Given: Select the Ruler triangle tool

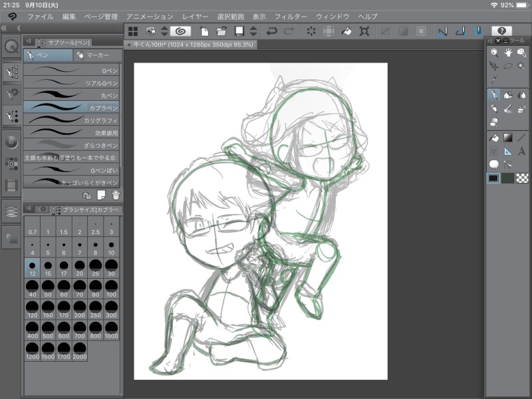Looking at the screenshot, I should pyautogui.click(x=508, y=151).
